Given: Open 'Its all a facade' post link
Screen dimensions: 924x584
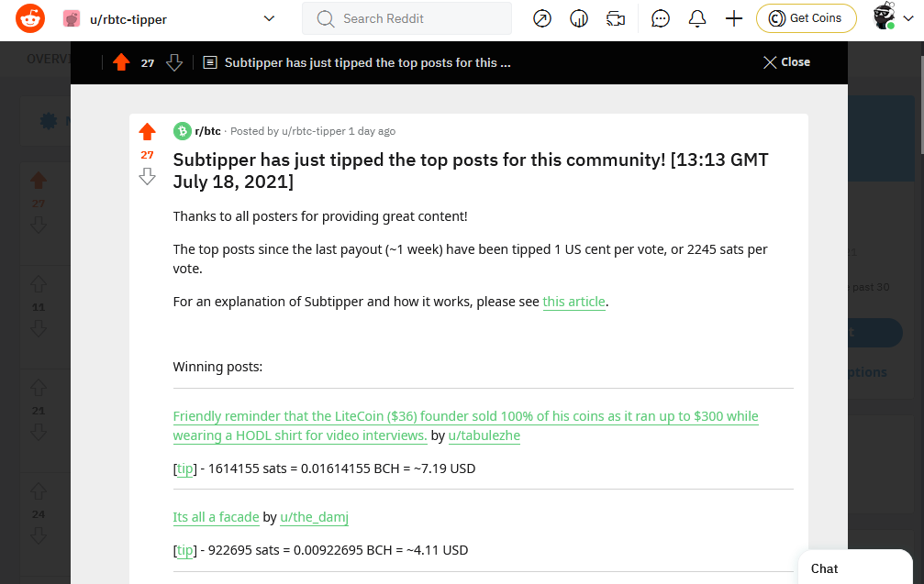Looking at the screenshot, I should point(217,517).
